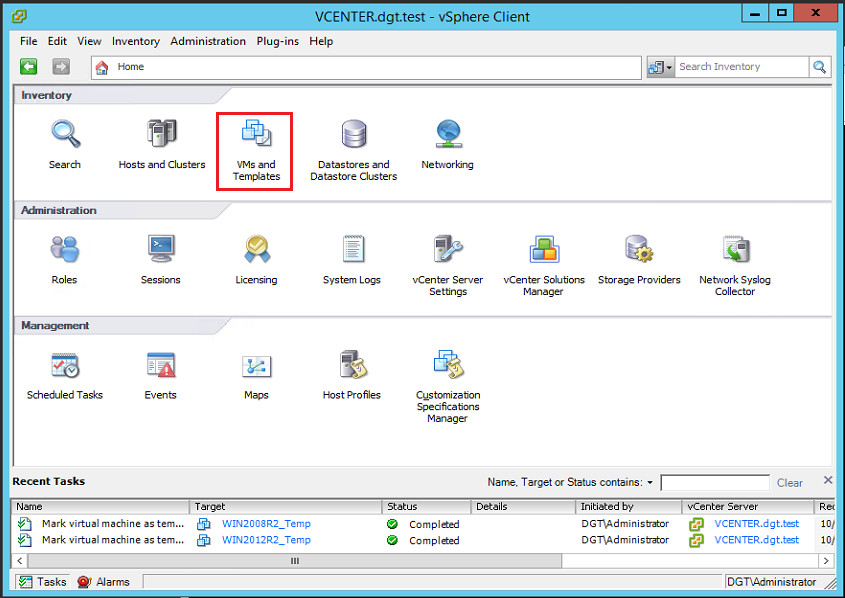The width and height of the screenshot is (845, 598).
Task: Sort tasks by Name column header
Action: click(x=101, y=506)
